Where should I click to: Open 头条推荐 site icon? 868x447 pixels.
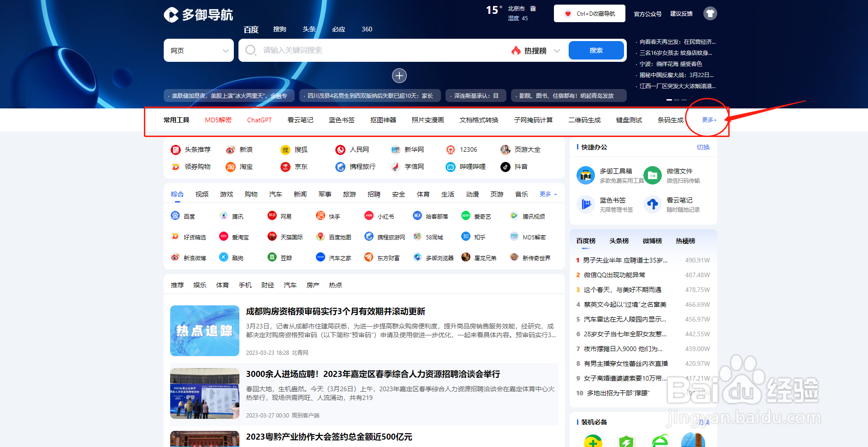pyautogui.click(x=176, y=150)
